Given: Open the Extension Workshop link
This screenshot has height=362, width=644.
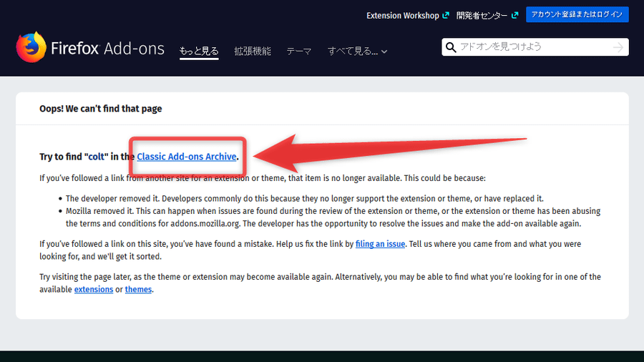Looking at the screenshot, I should (x=402, y=16).
